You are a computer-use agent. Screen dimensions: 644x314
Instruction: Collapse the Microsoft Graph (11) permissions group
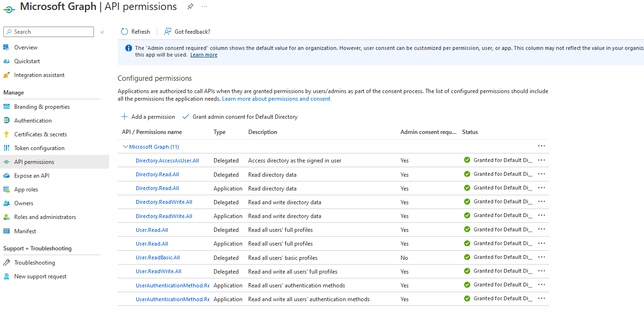tap(125, 147)
